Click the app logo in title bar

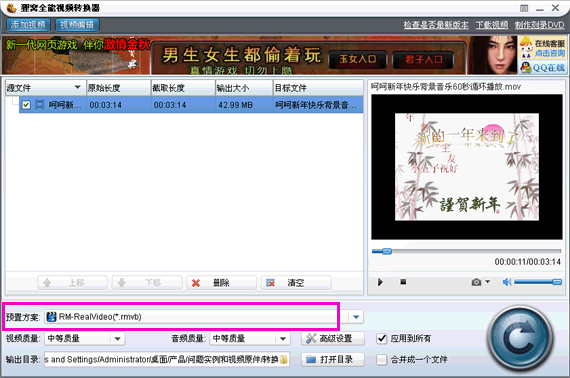tap(12, 8)
